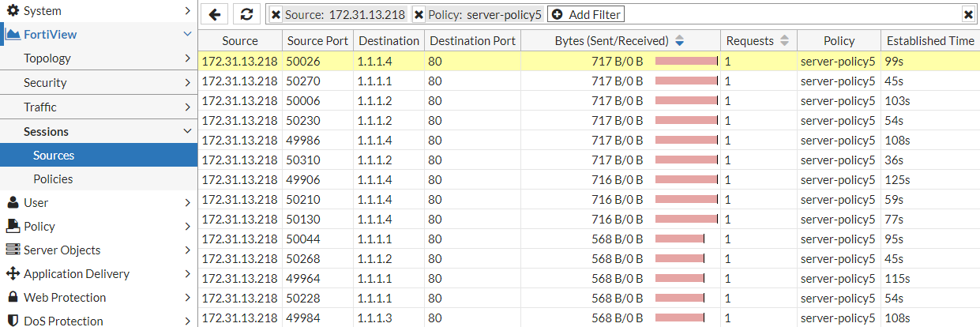Click established time 54s in port 50230 row
The width and height of the screenshot is (980, 327).
[930, 120]
